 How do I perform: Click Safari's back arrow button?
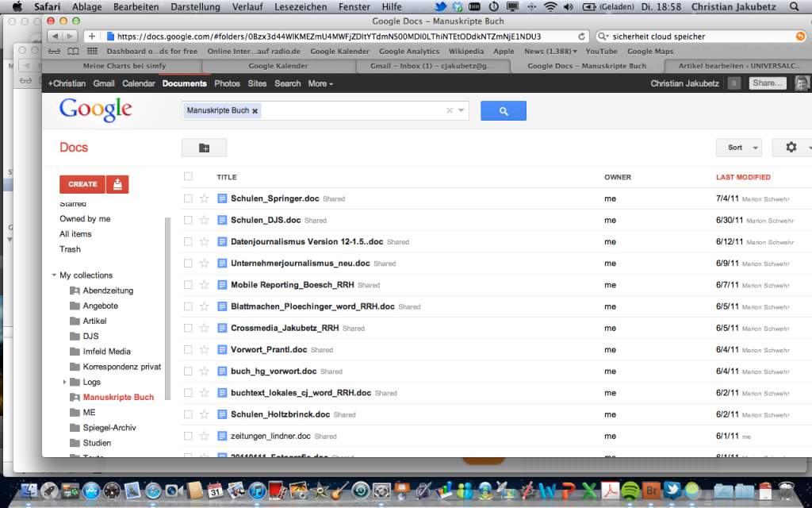(55, 37)
